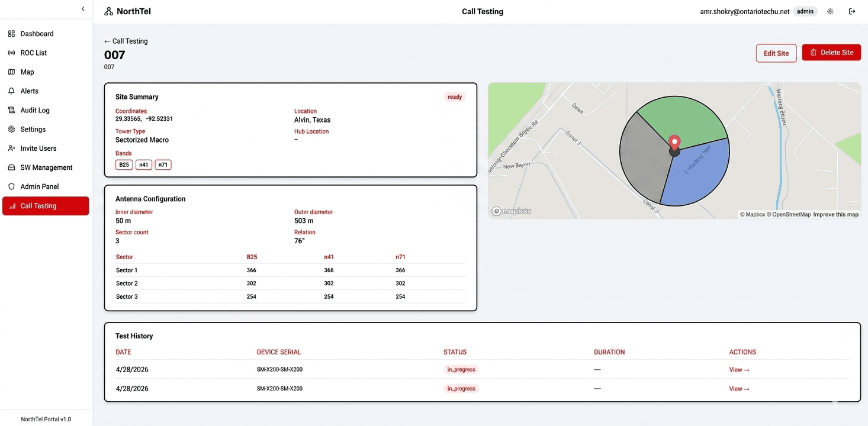Image resolution: width=868 pixels, height=426 pixels.
Task: Click 'NorthTel Portal v1.0' footer text
Action: 46,419
